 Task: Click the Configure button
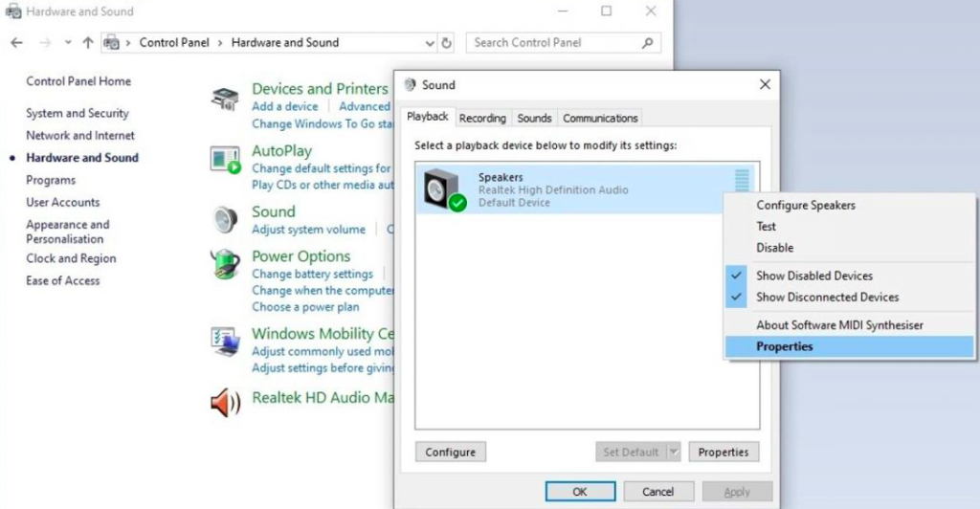(x=451, y=452)
